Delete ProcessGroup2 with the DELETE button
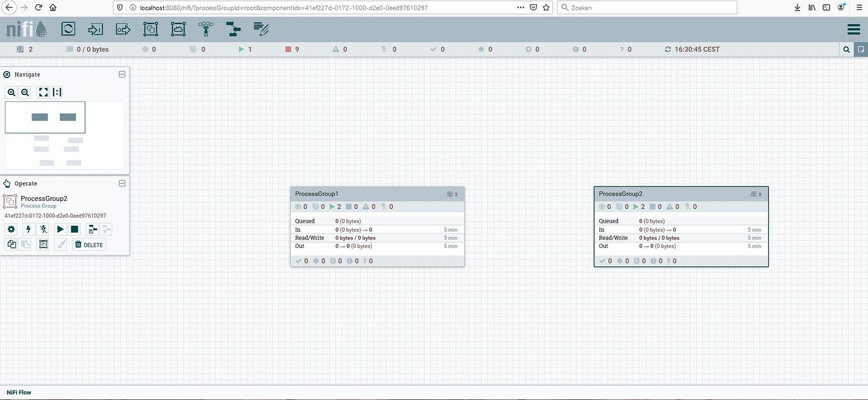This screenshot has width=868, height=400. (89, 245)
